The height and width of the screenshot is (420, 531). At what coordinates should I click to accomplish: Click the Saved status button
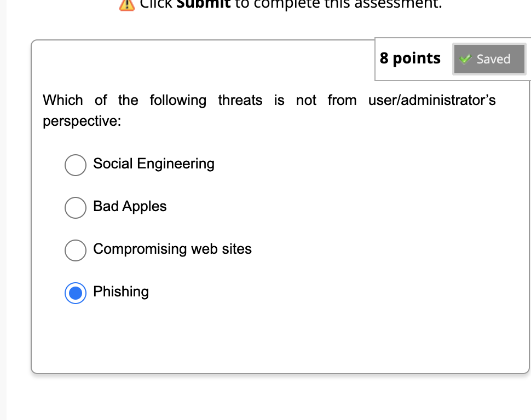pos(489,59)
